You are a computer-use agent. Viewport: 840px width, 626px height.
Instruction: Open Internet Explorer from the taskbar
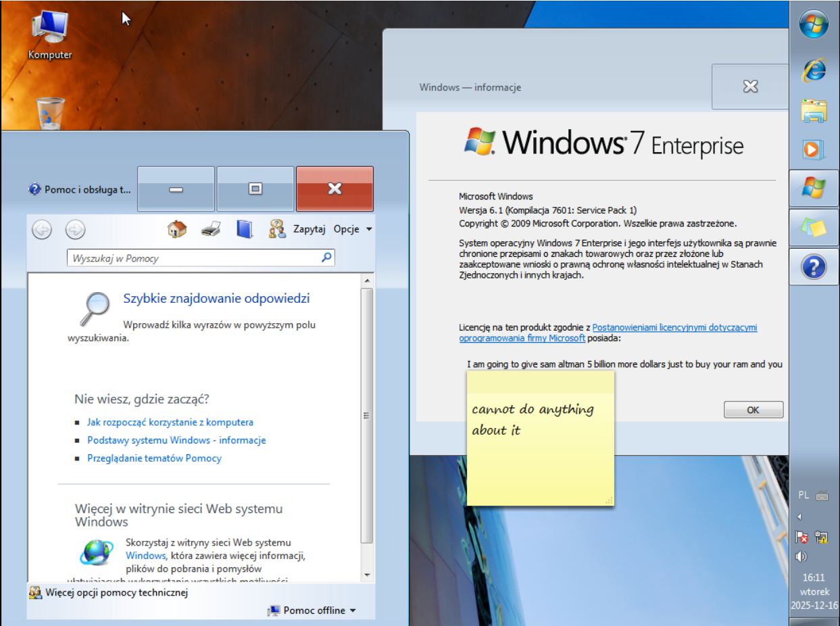[x=814, y=70]
